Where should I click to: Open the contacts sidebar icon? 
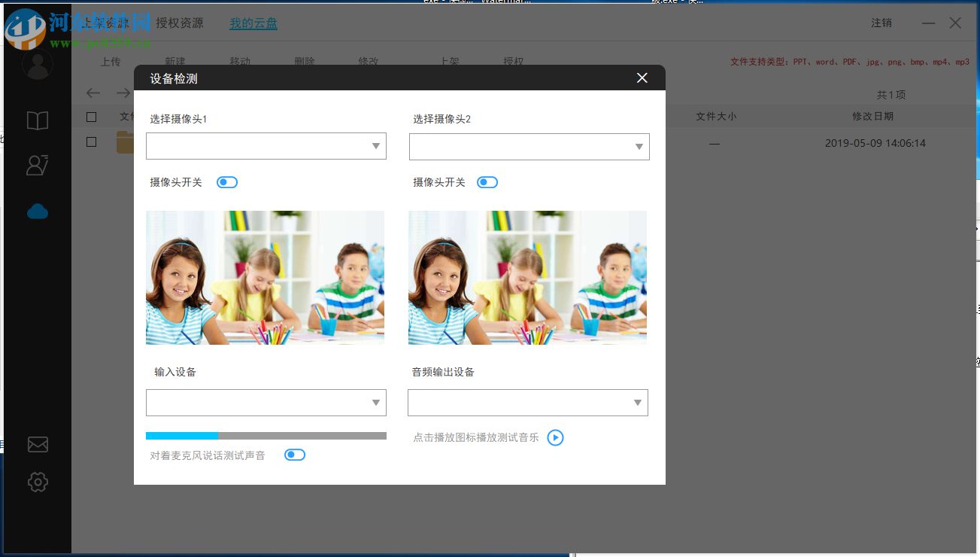pos(38,165)
